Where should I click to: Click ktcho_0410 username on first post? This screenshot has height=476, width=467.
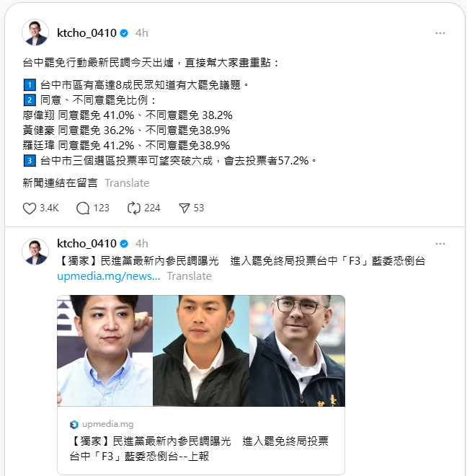pyautogui.click(x=86, y=33)
